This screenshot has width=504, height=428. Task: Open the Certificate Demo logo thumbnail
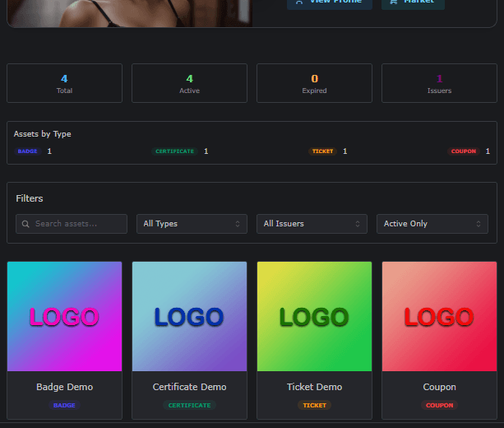[189, 317]
